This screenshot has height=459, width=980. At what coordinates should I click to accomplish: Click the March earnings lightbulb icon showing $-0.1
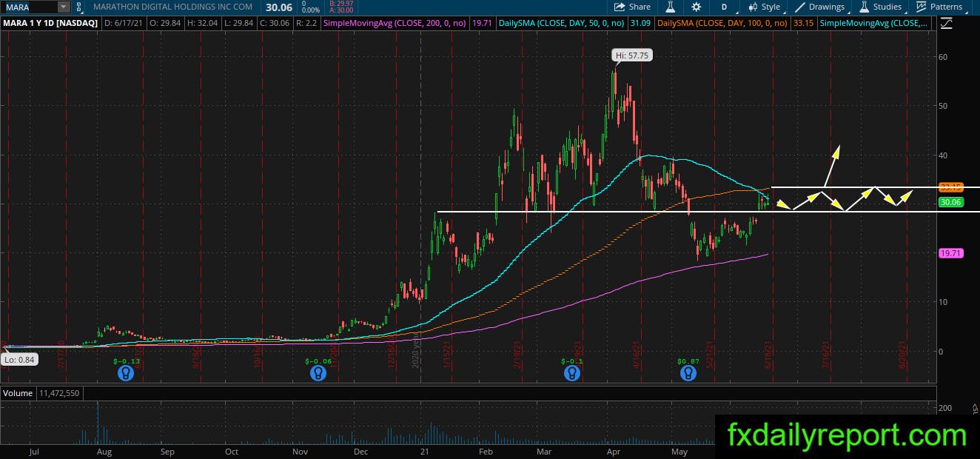(571, 374)
